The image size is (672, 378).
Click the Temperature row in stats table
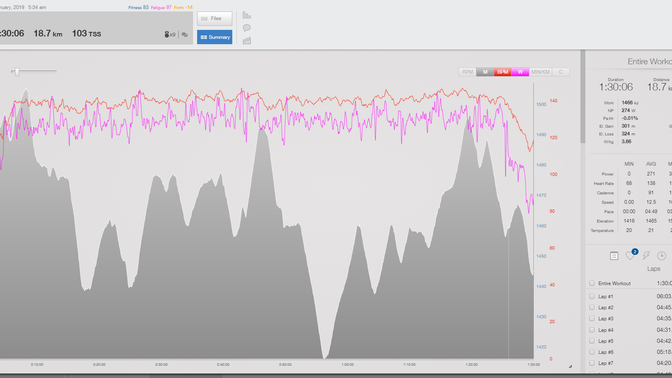coord(630,231)
